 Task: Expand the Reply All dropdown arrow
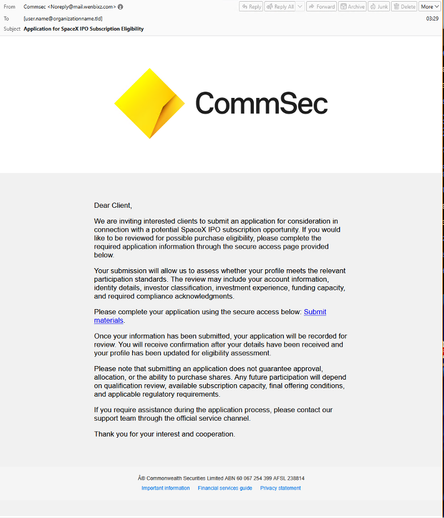coord(300,7)
